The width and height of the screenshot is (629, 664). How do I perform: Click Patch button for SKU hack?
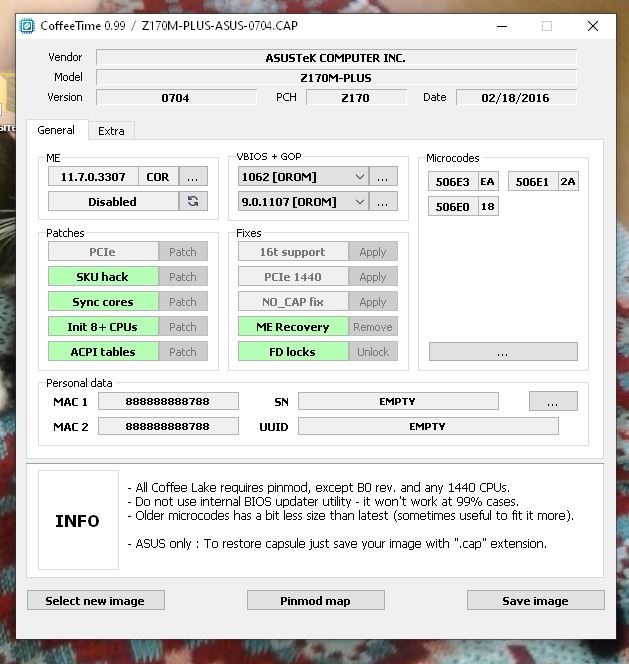tap(183, 277)
